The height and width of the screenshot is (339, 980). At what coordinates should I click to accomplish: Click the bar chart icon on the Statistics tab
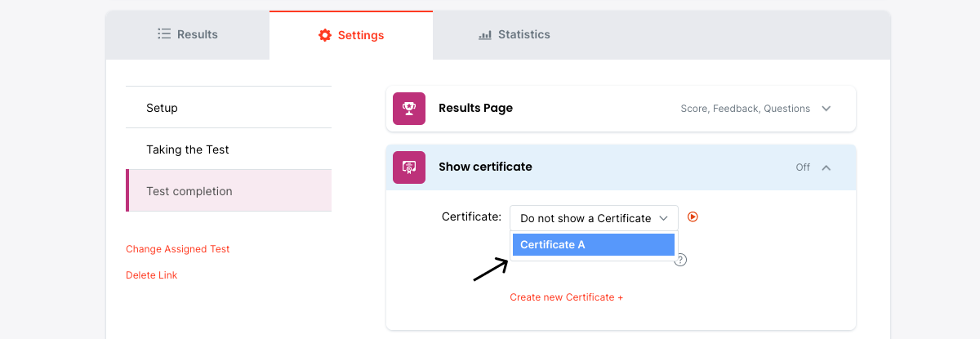pos(485,34)
